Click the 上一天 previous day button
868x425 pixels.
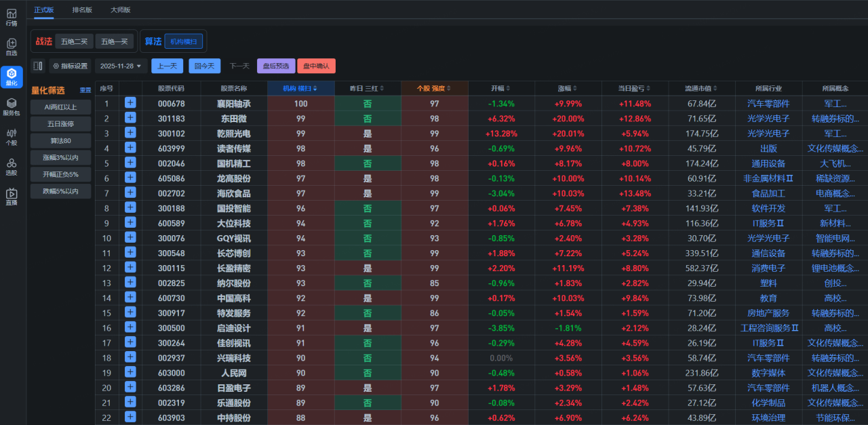(167, 66)
